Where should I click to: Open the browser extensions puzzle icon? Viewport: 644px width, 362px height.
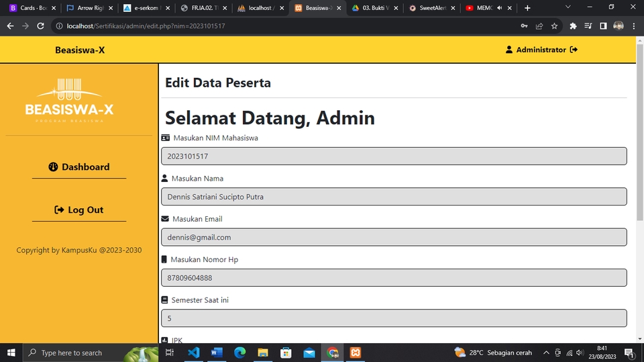[573, 26]
